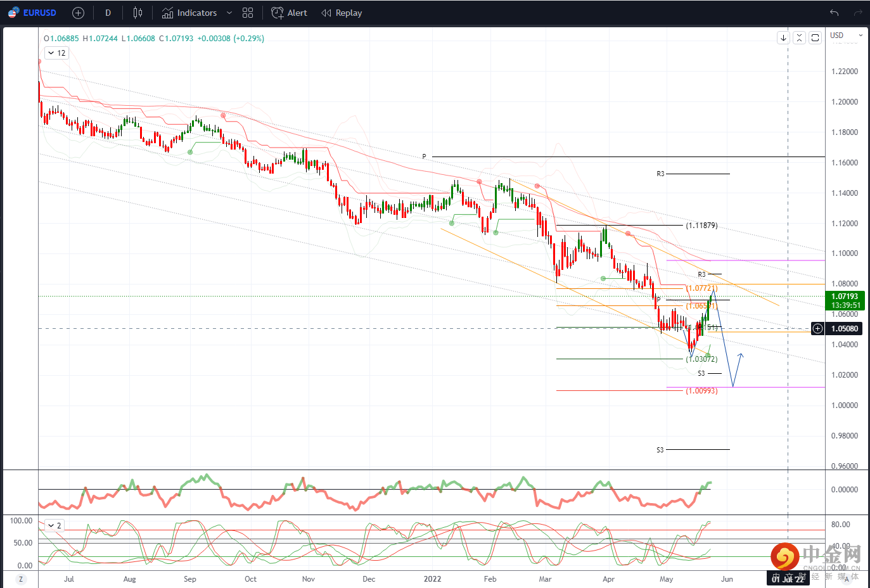Click the Jul label on the time axis
870x588 pixels.
point(69,579)
